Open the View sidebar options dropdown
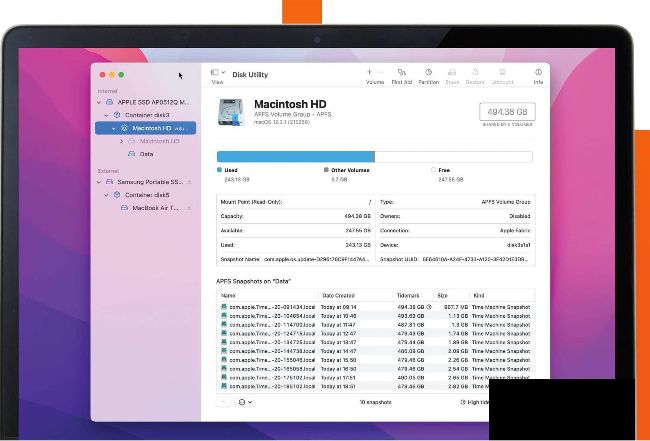Screen dimensions: 650x441 217,73
